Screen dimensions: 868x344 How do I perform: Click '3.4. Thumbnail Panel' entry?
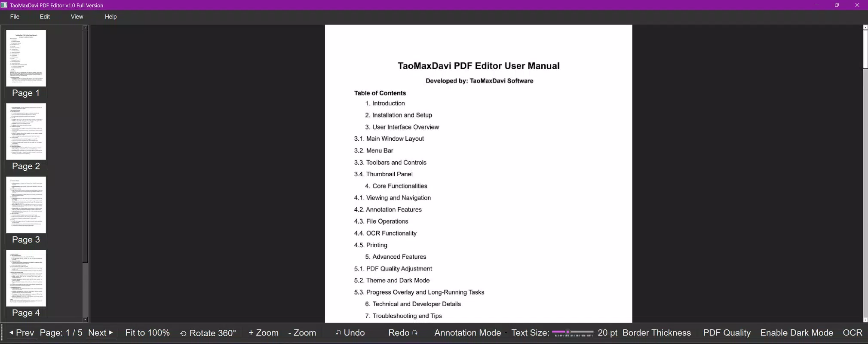tap(383, 174)
